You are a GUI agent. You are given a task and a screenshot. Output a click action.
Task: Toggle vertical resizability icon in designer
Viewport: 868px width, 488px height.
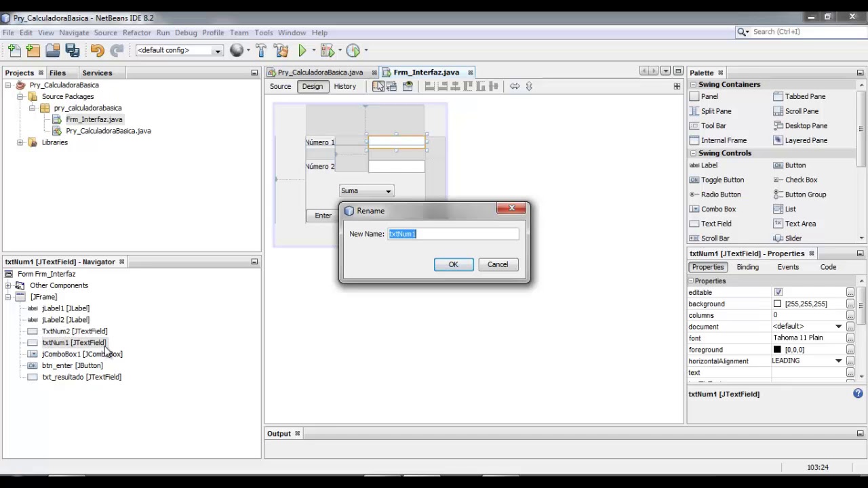point(529,86)
